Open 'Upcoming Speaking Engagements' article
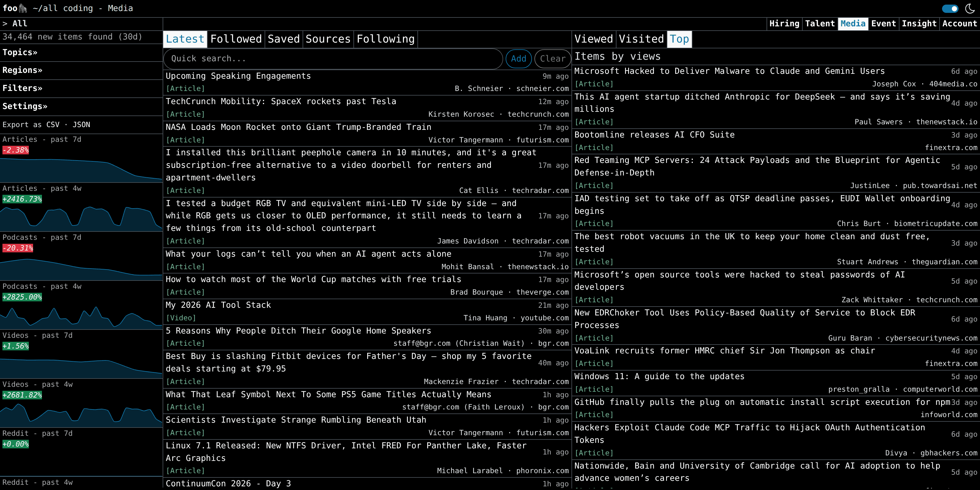The image size is (980, 490). pos(238,76)
